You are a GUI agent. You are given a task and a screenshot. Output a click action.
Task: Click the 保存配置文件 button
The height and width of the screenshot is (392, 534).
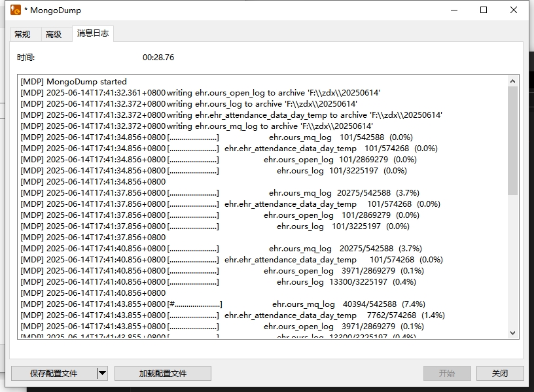(x=54, y=373)
